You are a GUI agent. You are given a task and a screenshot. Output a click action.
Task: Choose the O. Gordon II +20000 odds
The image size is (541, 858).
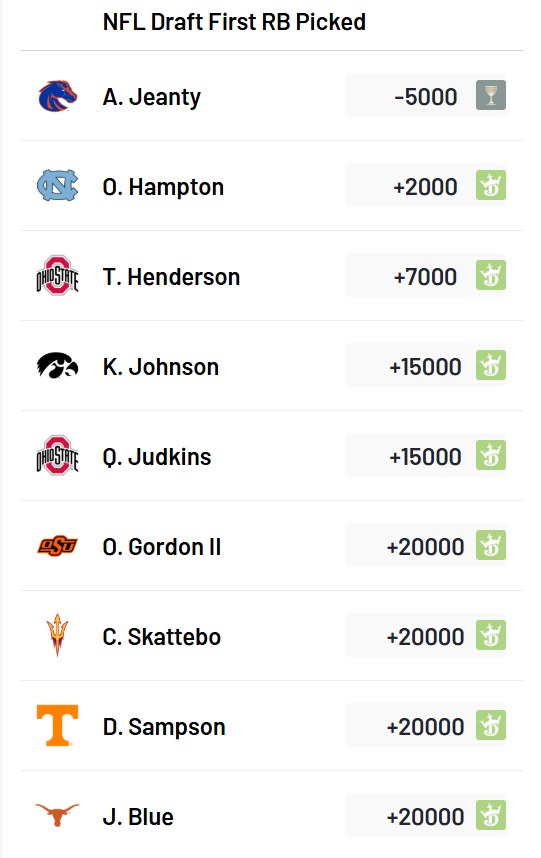click(426, 545)
